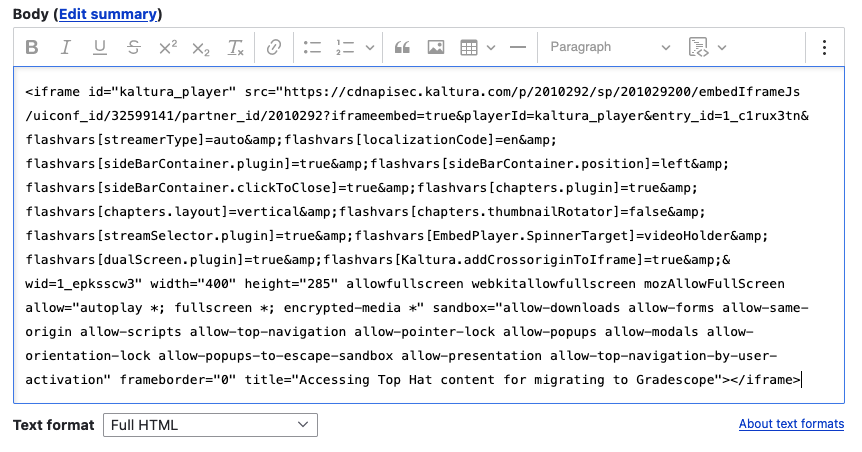Toggle italic formatting
Viewport: 862px width, 452px height.
coord(65,47)
